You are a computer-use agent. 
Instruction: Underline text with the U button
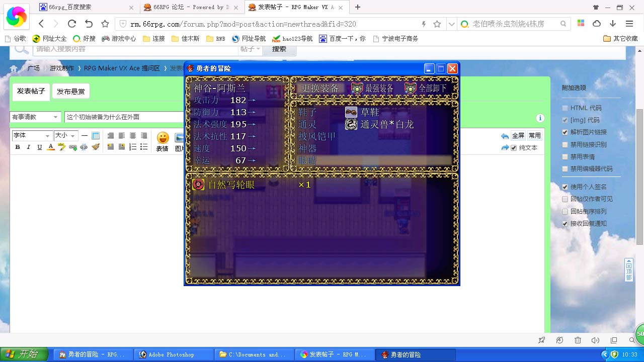click(x=40, y=147)
